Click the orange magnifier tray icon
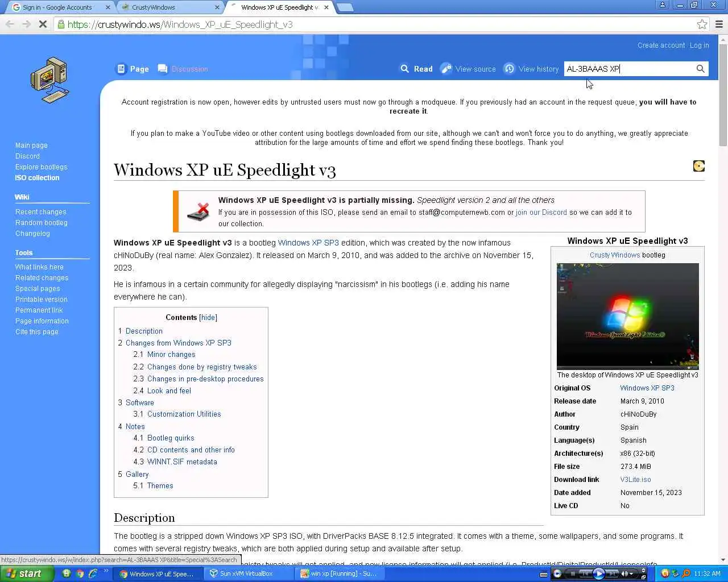Screen dimensions: 728x582 coord(686,573)
